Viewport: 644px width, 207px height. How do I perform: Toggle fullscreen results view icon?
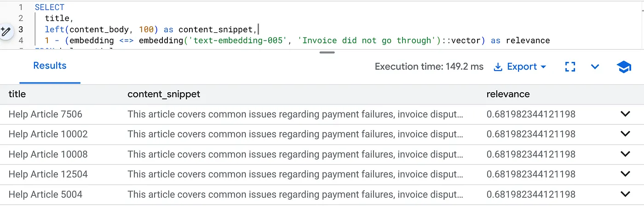pos(570,67)
